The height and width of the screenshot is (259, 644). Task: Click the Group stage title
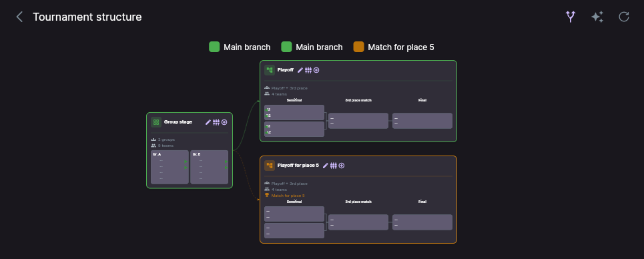click(178, 121)
